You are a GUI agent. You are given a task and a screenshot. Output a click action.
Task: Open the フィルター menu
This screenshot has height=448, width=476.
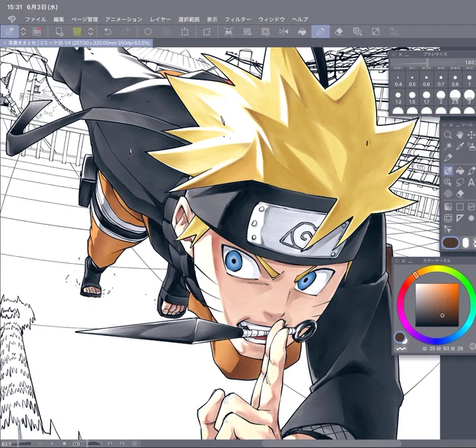coord(238,20)
